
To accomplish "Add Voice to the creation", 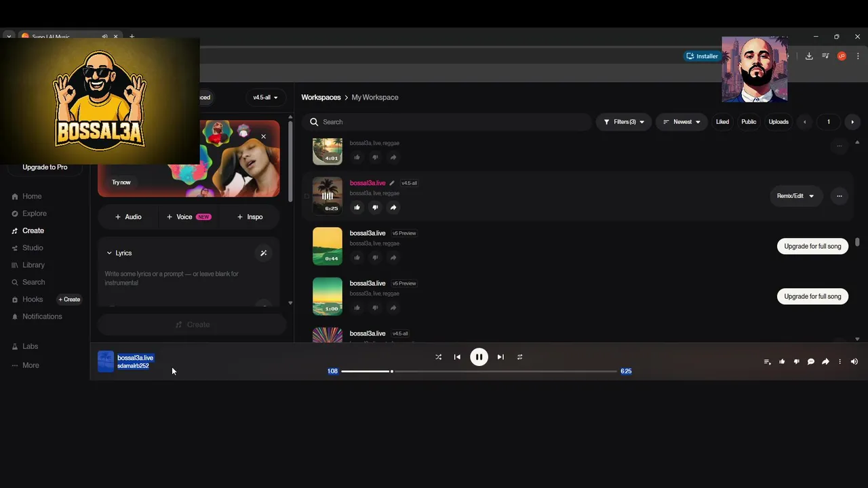I will click(189, 217).
